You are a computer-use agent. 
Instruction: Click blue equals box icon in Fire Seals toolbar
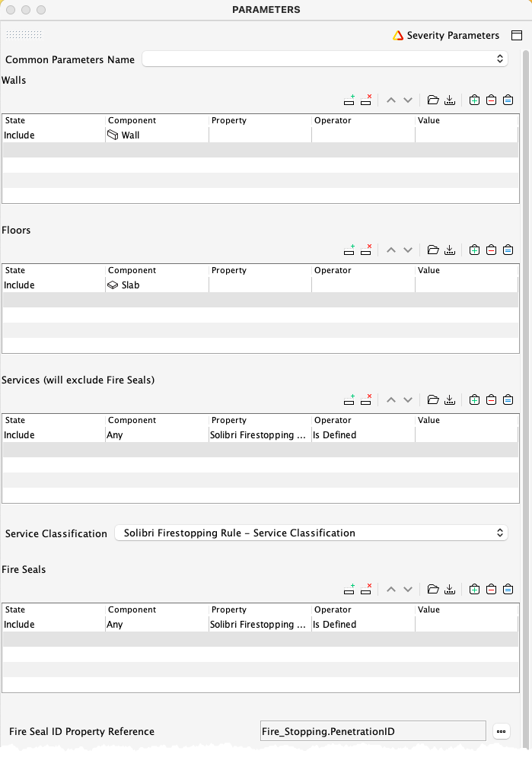508,589
